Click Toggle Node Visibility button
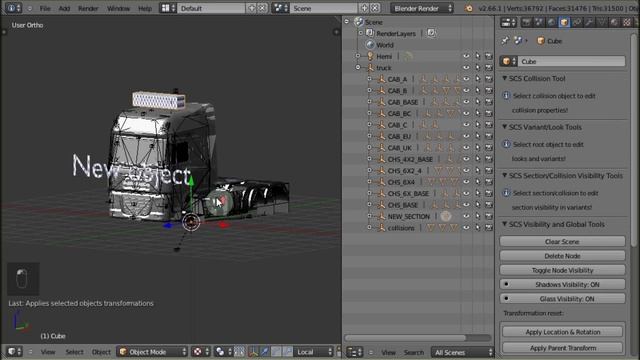 tap(562, 270)
